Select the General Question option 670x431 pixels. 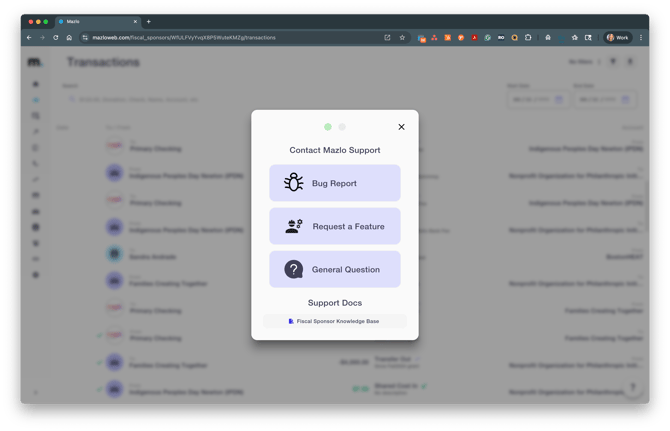pos(335,269)
